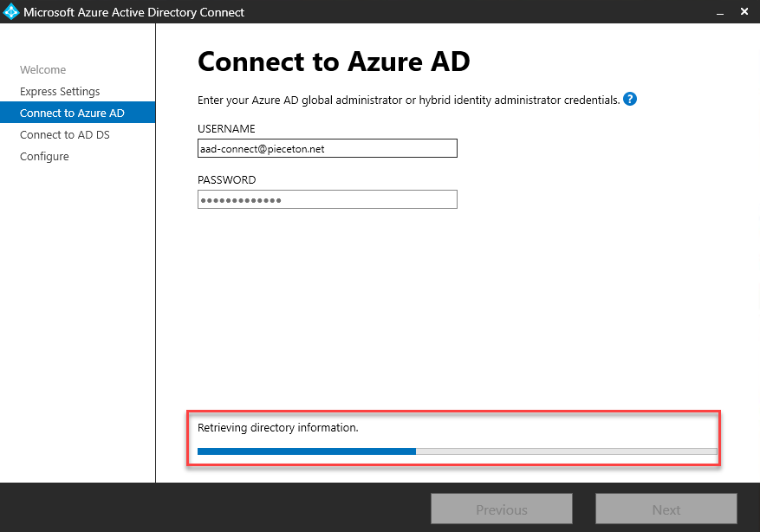Click the PASSWORD input field
Screen dimensions: 760x532
coord(328,199)
